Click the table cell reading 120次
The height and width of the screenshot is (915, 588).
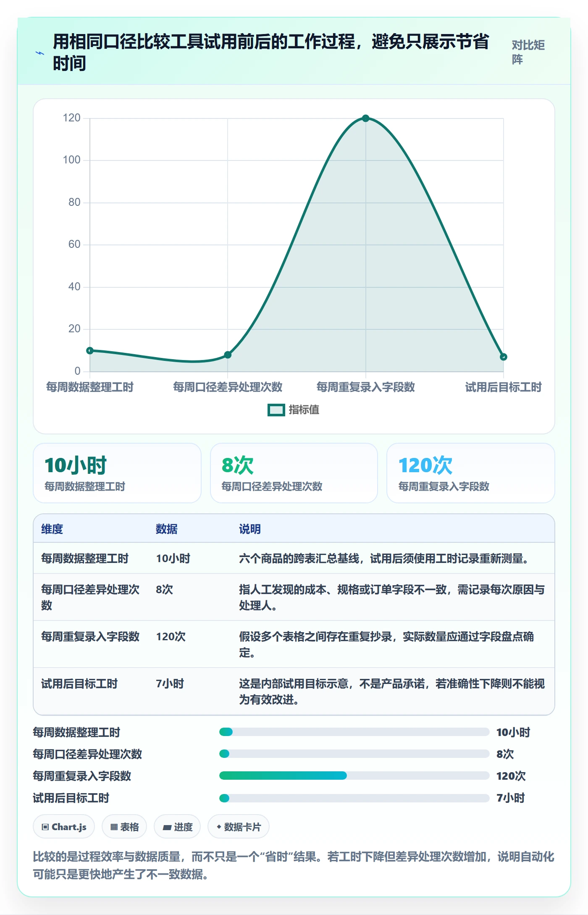pos(171,636)
